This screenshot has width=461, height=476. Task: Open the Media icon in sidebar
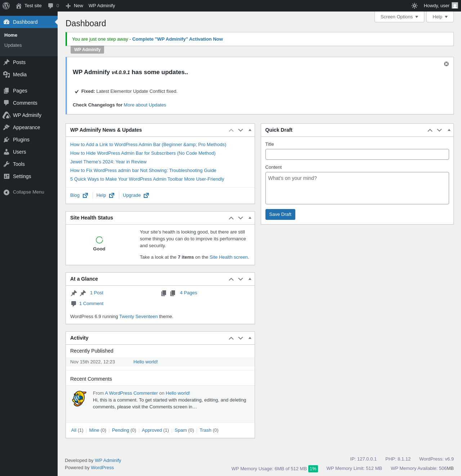click(6, 74)
